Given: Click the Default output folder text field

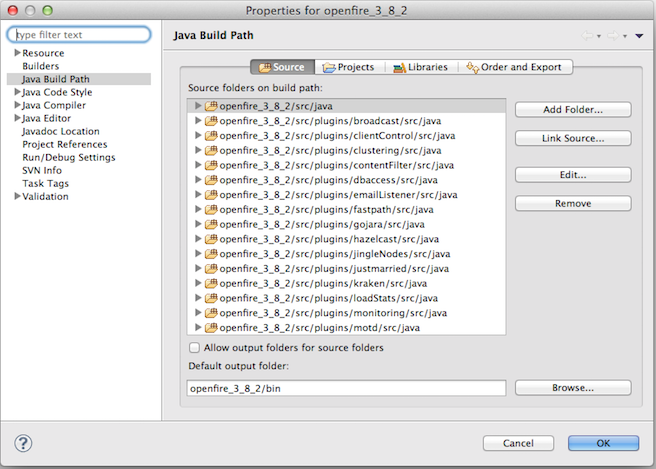Looking at the screenshot, I should click(x=346, y=388).
